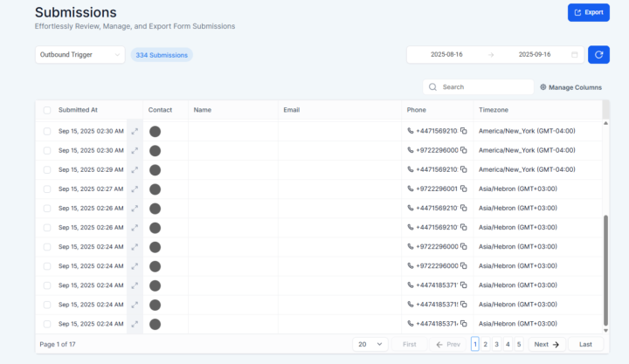Go to page 4 in pagination
Screen dimensions: 629x364
coord(508,344)
